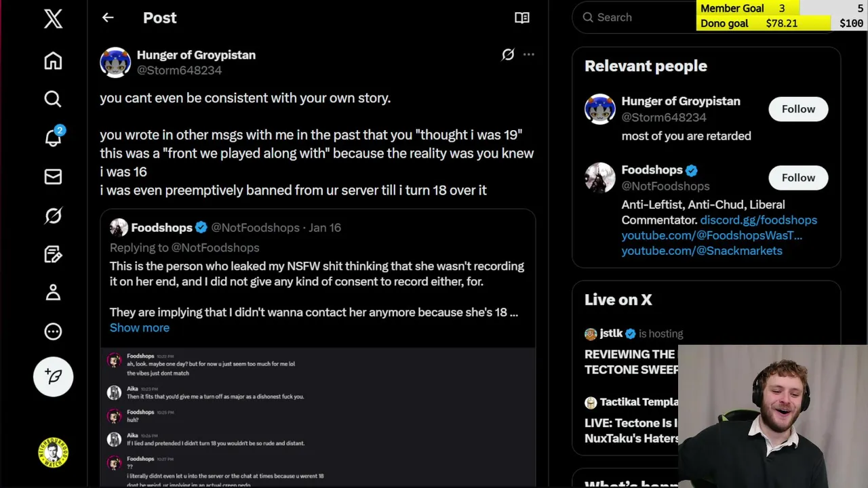
Task: Open Reader view book icon
Action: pyautogui.click(x=522, y=18)
